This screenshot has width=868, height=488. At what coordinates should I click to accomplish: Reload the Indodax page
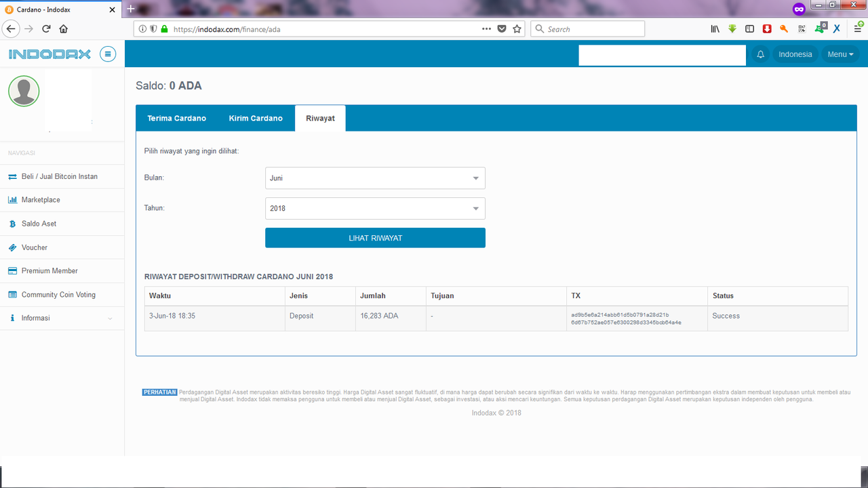(x=46, y=28)
